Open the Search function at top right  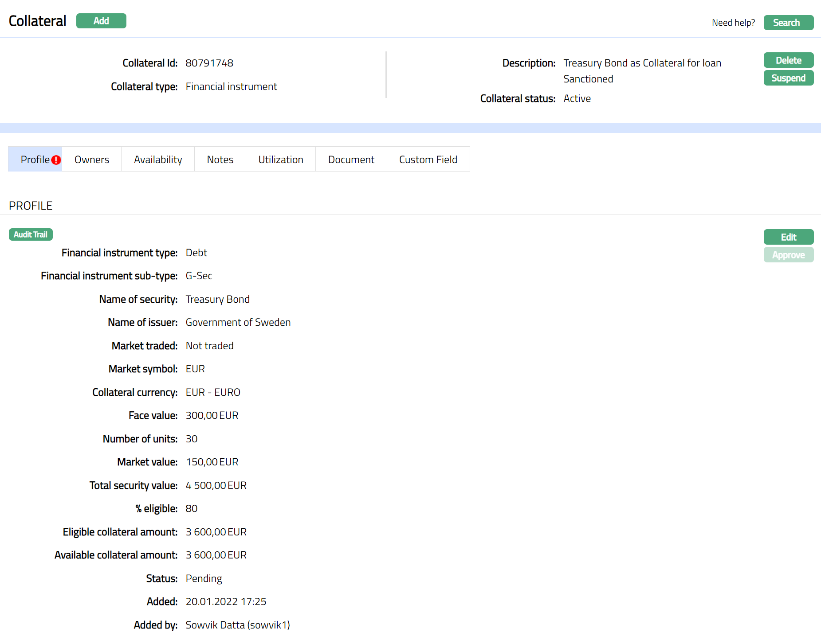788,23
